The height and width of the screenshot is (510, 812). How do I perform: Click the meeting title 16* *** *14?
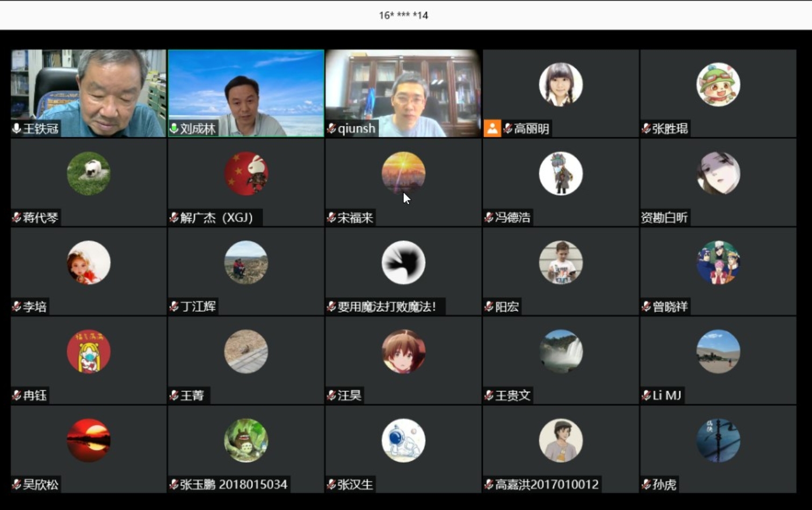pyautogui.click(x=403, y=15)
